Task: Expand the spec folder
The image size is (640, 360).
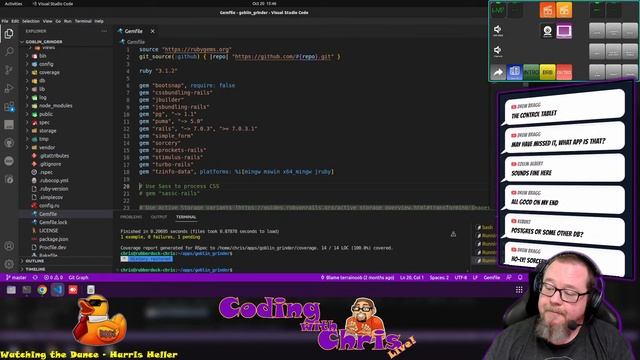Action: click(44, 122)
